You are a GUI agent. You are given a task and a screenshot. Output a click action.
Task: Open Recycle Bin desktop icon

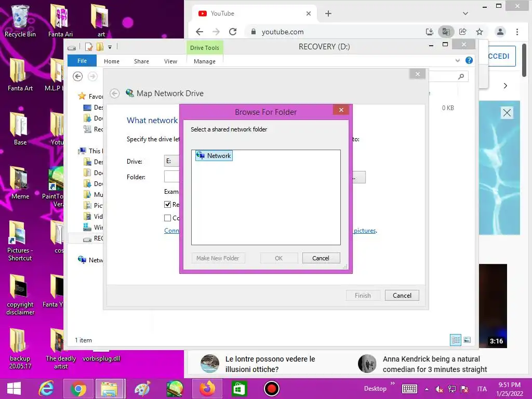click(20, 21)
